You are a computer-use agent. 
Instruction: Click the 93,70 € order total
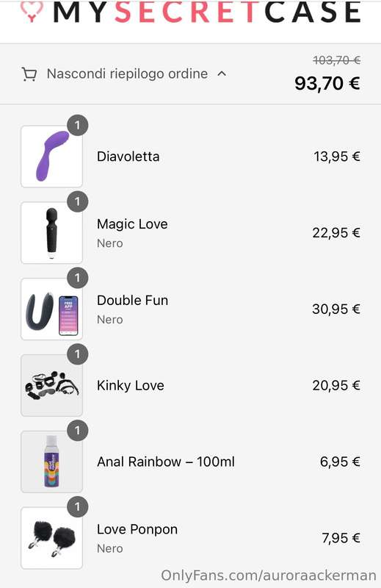click(327, 83)
